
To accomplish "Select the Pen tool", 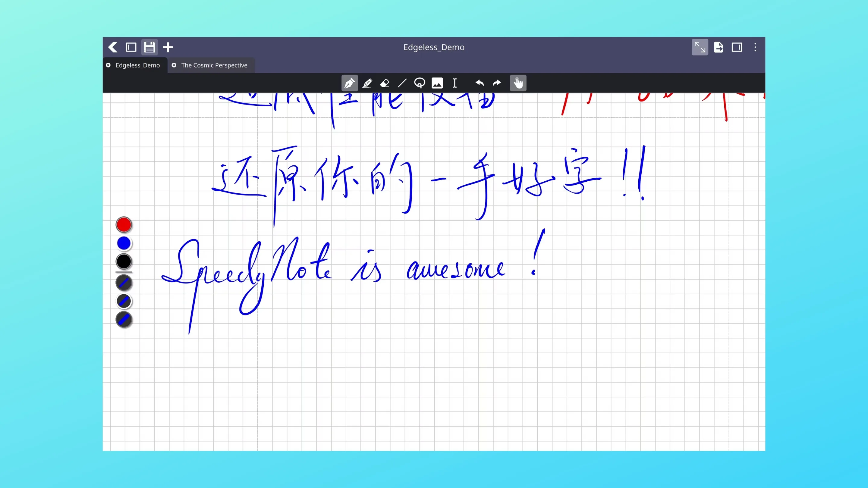I will 349,83.
